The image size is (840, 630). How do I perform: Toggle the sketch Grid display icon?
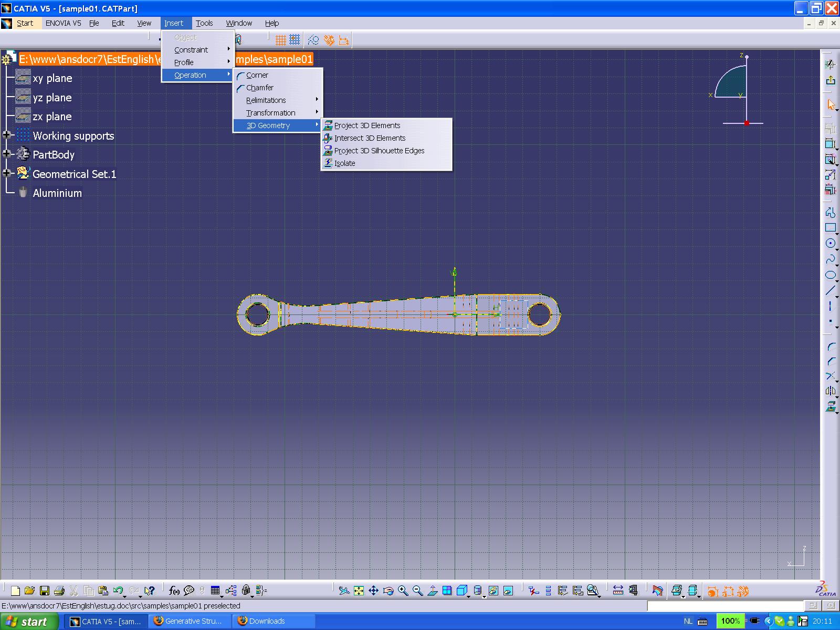[x=281, y=40]
